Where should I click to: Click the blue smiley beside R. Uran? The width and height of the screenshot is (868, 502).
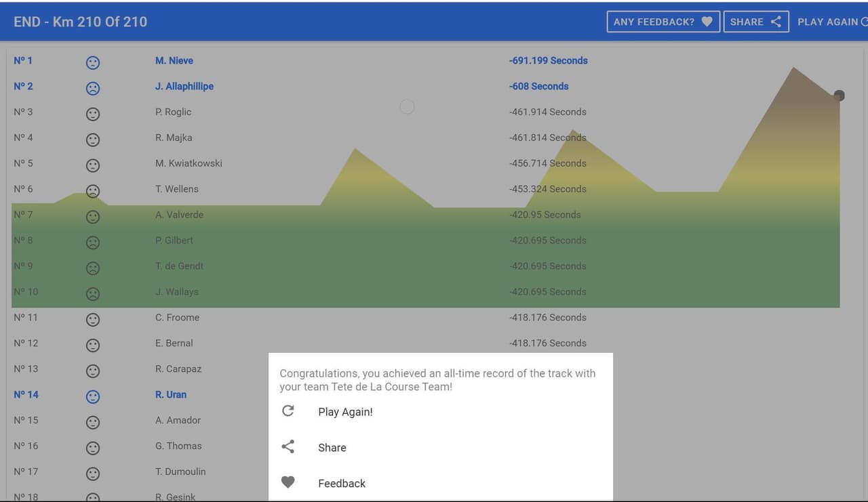[x=93, y=396]
